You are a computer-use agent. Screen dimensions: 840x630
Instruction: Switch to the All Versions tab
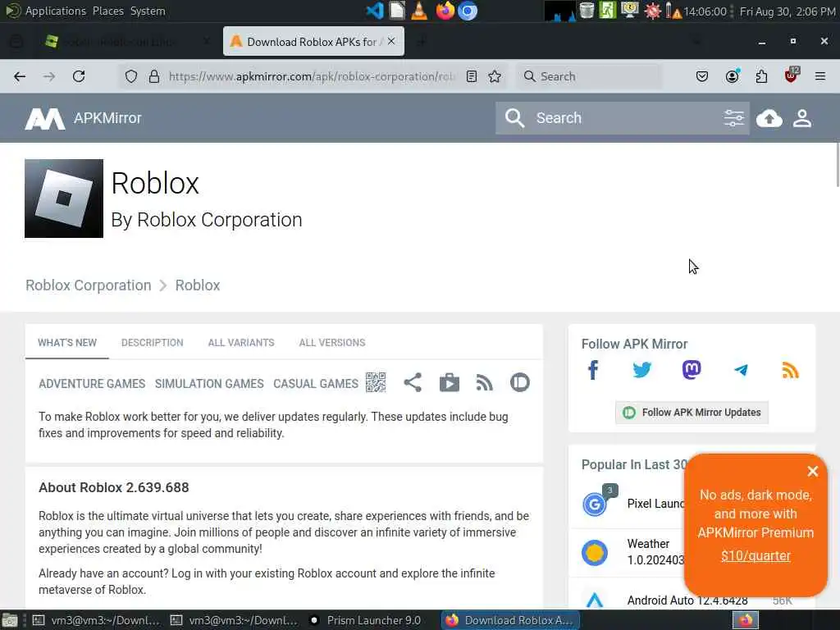point(332,343)
